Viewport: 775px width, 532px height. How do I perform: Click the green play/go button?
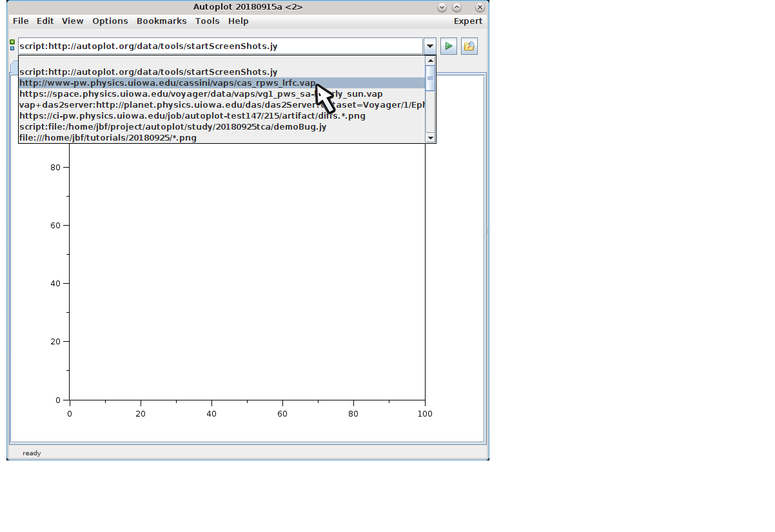click(x=449, y=46)
